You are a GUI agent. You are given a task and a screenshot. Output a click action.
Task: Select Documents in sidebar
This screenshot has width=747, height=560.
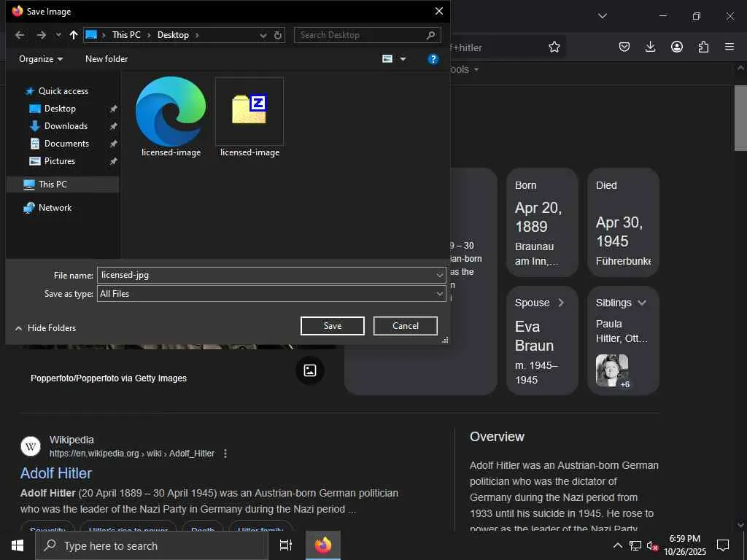(x=66, y=144)
